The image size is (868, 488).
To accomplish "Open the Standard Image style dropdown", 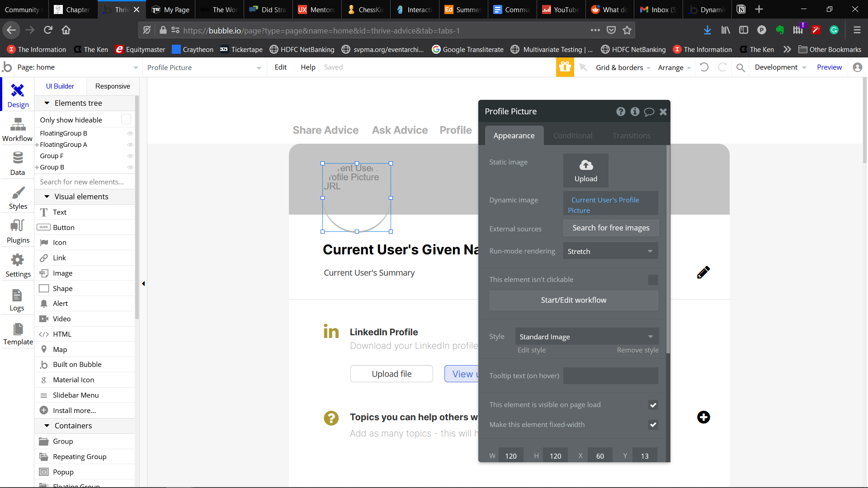I will (x=586, y=337).
